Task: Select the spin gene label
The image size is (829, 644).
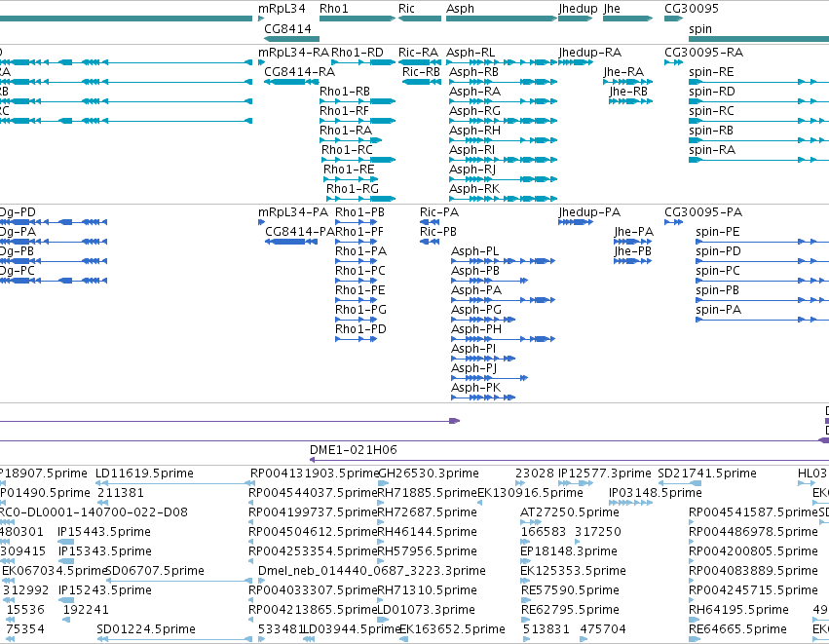Action: 700,29
